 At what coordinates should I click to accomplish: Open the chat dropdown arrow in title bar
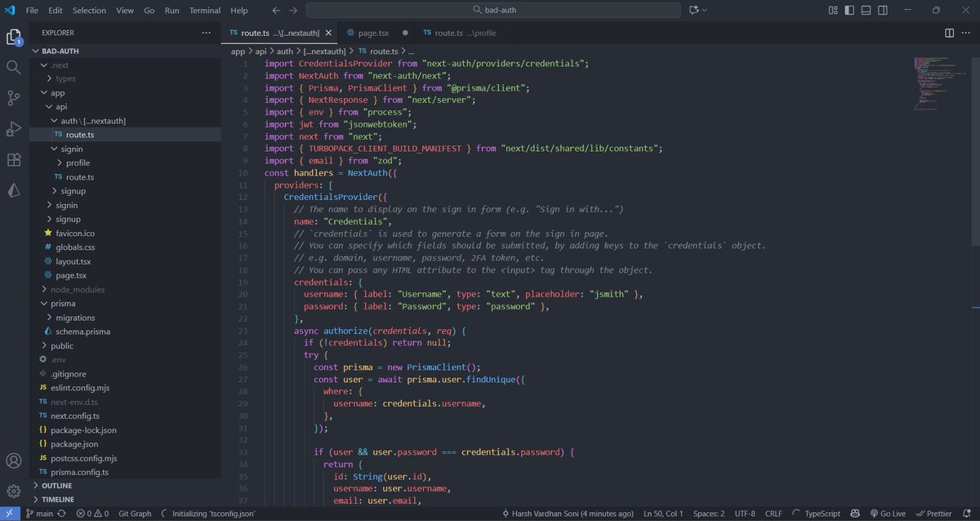pyautogui.click(x=705, y=10)
